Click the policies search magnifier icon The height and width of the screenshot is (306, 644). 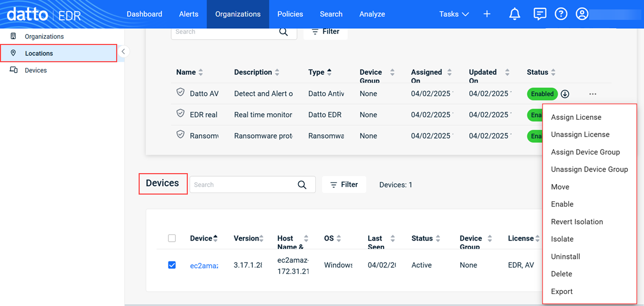(284, 32)
